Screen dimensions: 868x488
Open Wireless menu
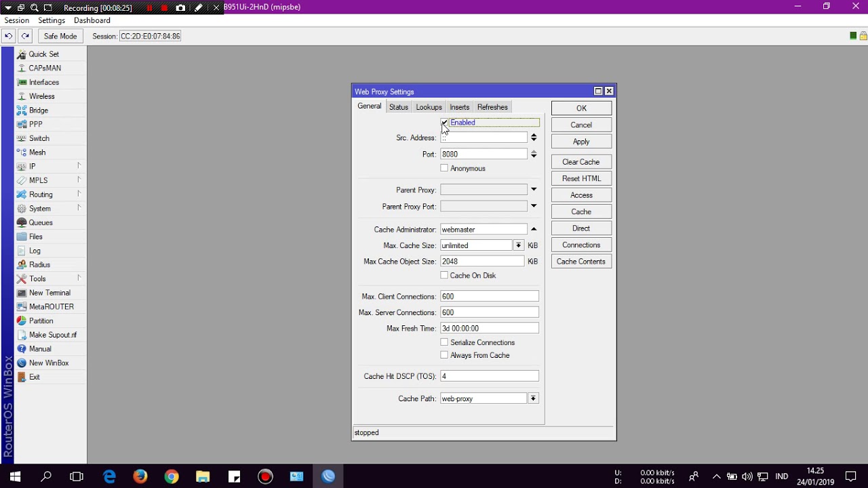tap(41, 96)
